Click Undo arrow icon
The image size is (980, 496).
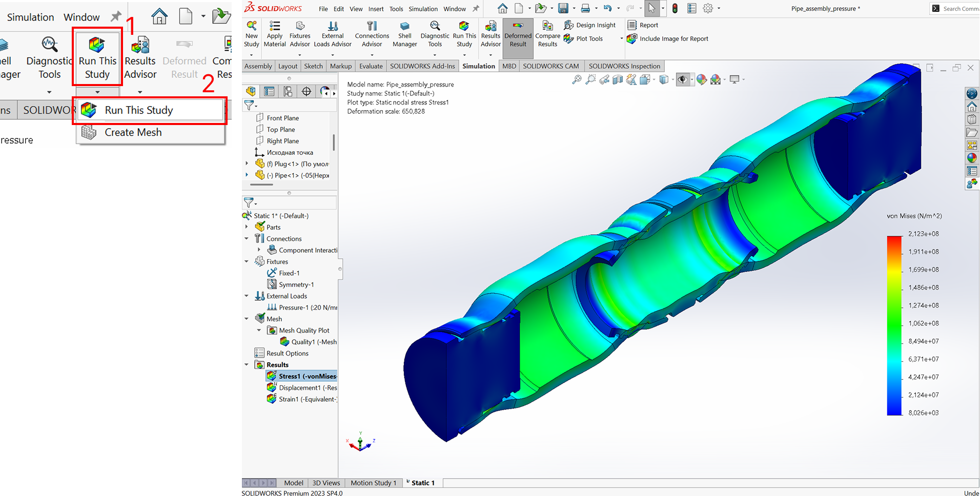[607, 8]
